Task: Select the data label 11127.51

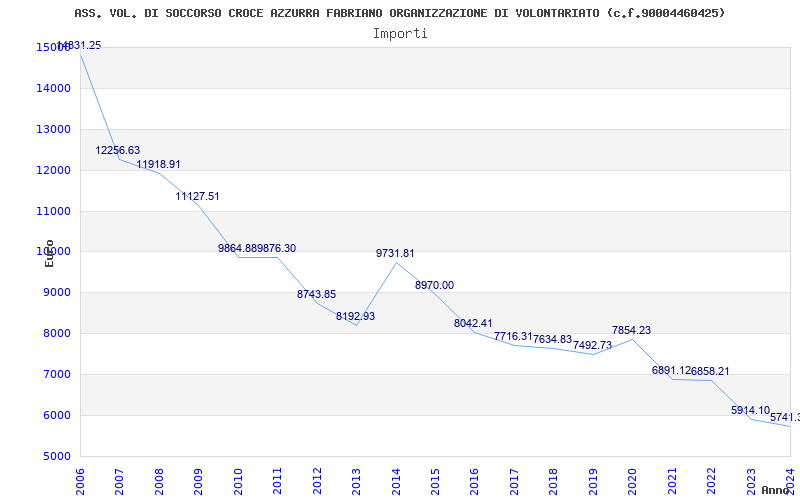Action: 197,196
